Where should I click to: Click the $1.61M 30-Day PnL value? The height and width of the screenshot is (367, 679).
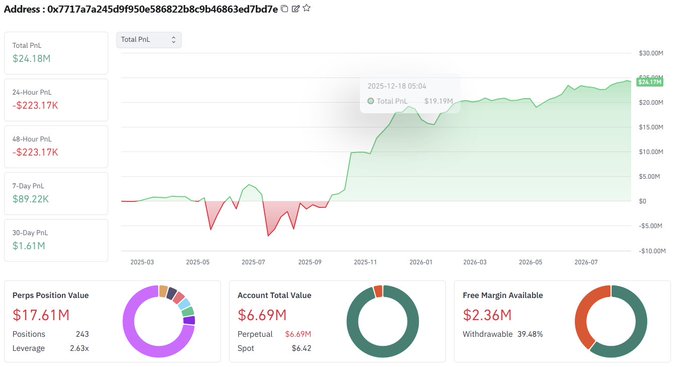click(x=29, y=246)
